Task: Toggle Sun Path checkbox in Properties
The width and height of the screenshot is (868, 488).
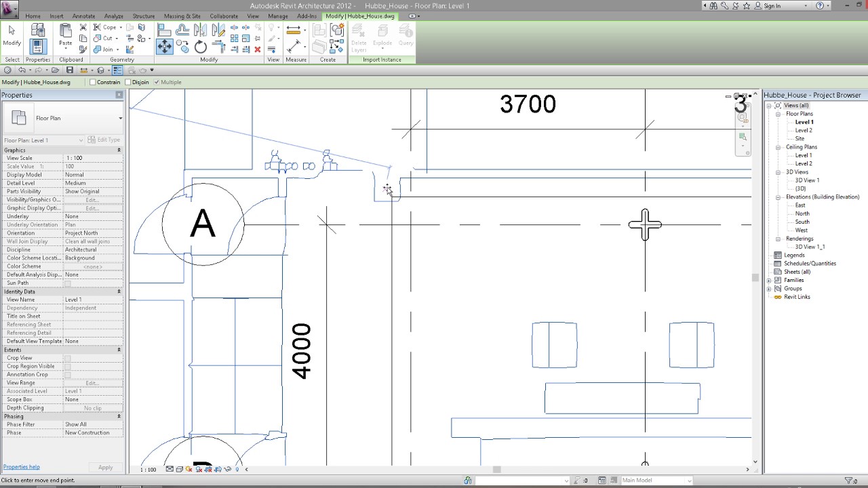Action: tap(67, 283)
